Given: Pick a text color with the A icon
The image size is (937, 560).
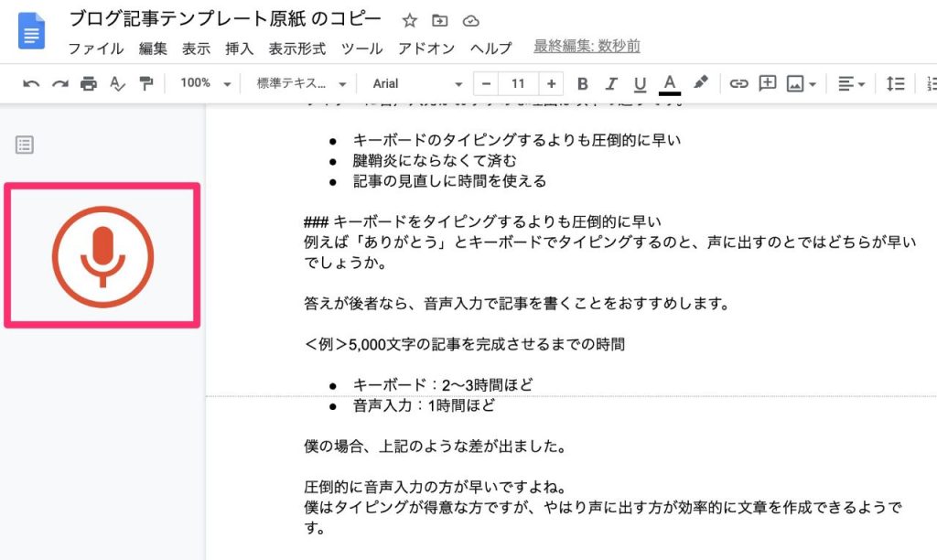Looking at the screenshot, I should [x=670, y=84].
